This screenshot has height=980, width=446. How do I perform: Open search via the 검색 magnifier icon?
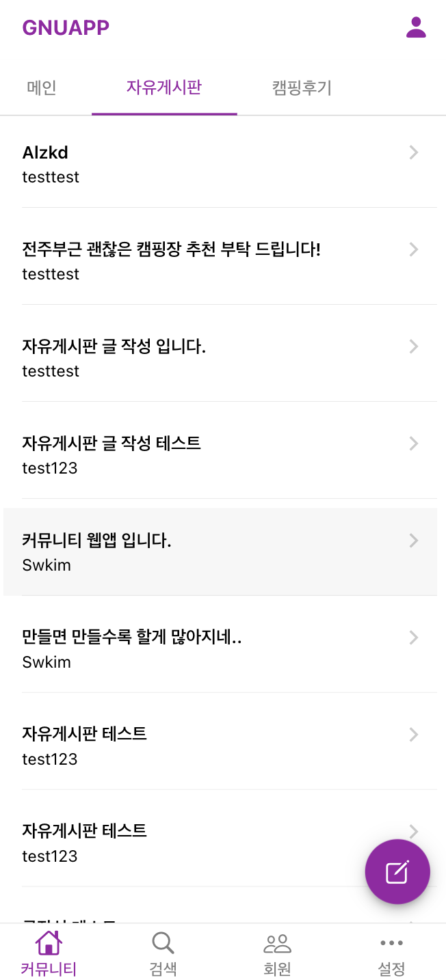tap(162, 943)
